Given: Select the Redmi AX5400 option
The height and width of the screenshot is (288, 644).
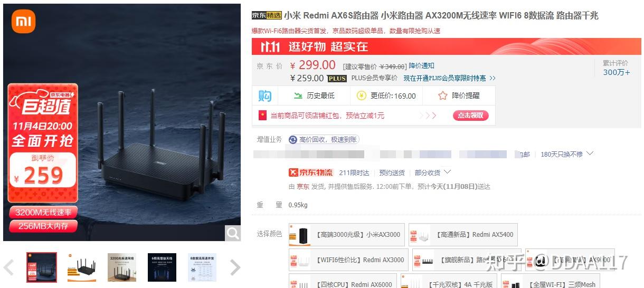Looking at the screenshot, I should pos(462,235).
